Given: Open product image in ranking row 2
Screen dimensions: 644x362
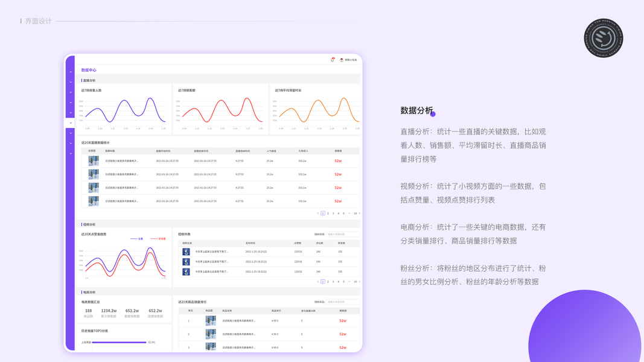Looking at the screenshot, I should 210,334.
